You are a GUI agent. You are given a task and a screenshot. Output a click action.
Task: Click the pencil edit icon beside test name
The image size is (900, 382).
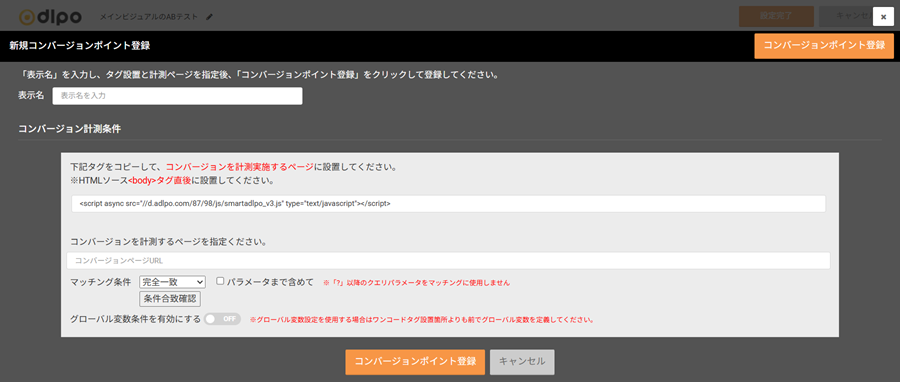pyautogui.click(x=209, y=17)
